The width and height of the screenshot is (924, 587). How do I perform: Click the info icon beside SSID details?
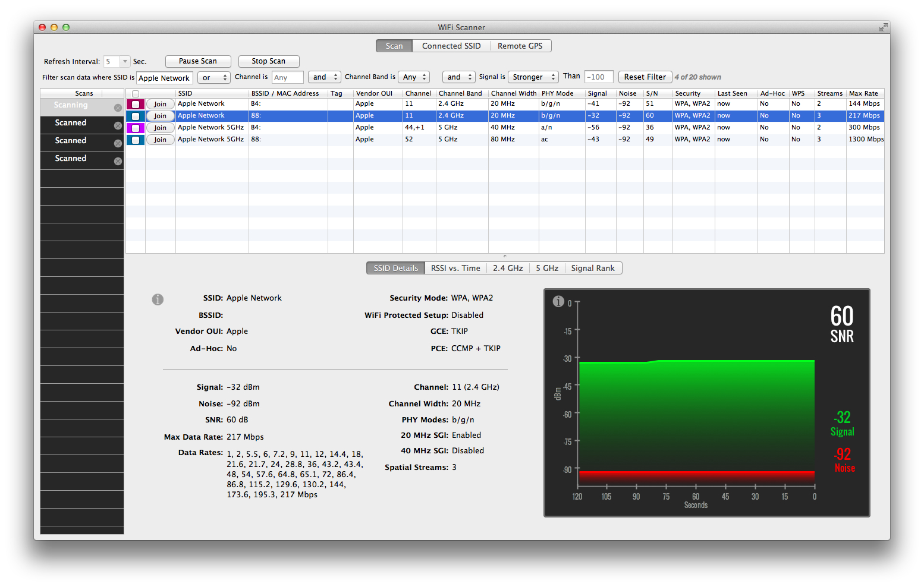pyautogui.click(x=158, y=299)
